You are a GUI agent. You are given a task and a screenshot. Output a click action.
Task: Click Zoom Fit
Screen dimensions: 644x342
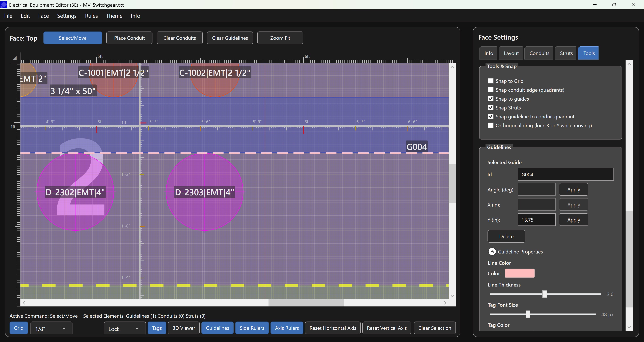[280, 38]
